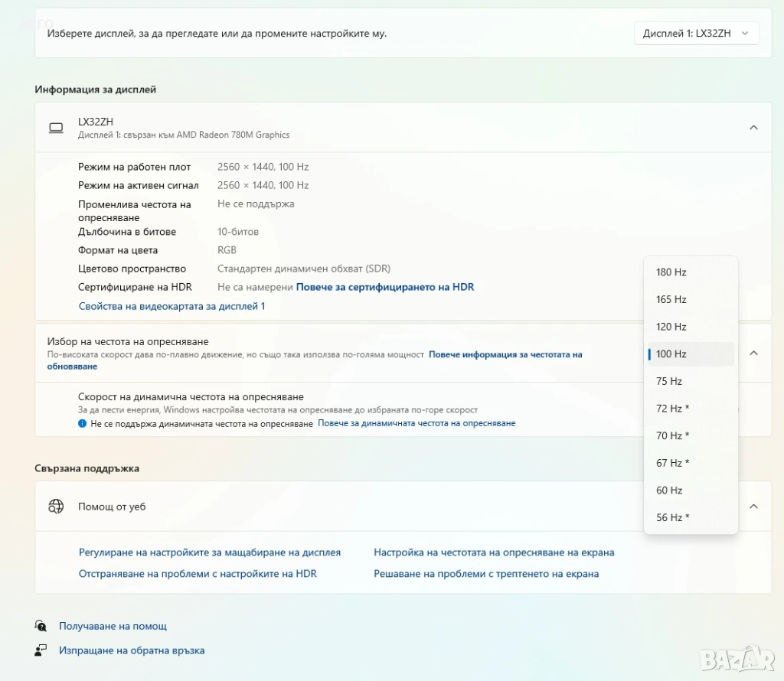Open Свойства на видеокартата за дисплей 1

coord(171,306)
